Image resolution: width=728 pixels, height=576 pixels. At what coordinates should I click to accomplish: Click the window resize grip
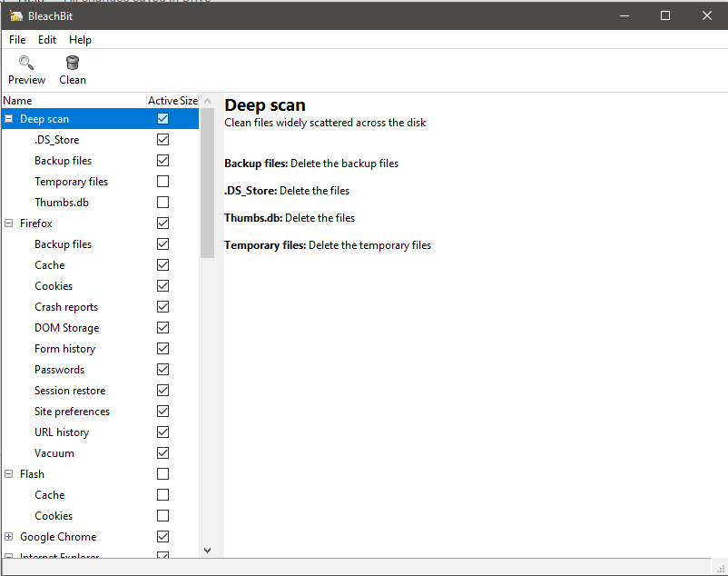721,569
